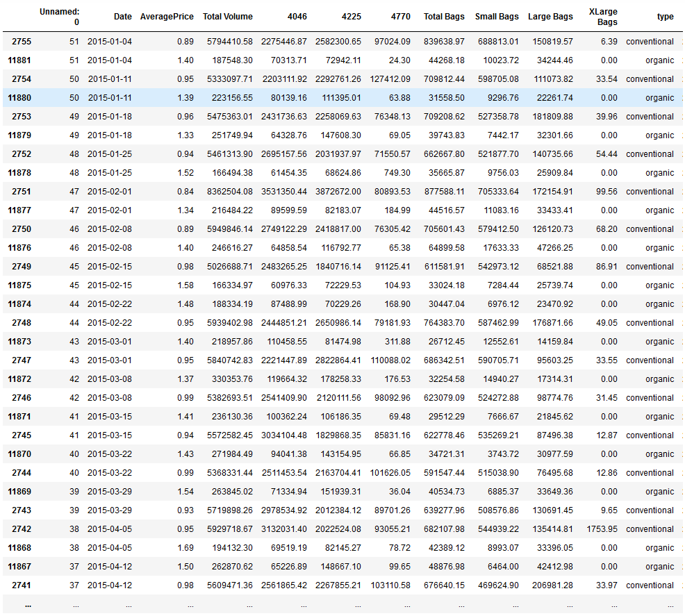Click Total Volume value 5794410.58
The width and height of the screenshot is (685, 616).
(x=230, y=42)
